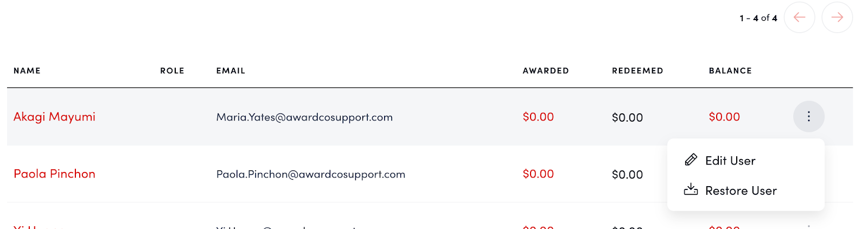The height and width of the screenshot is (229, 868).
Task: Sort by the Role column header
Action: (x=172, y=71)
